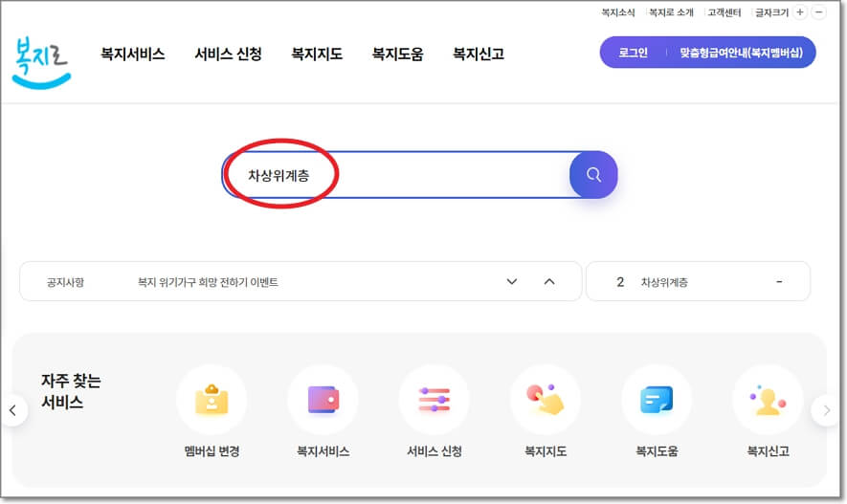Open 복지소식 utility link

[x=618, y=12]
